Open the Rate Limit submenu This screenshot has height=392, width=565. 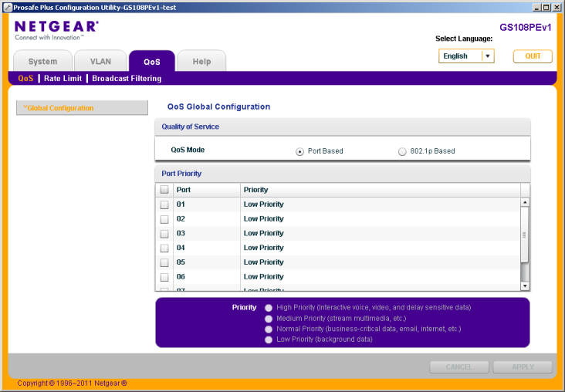pos(63,78)
